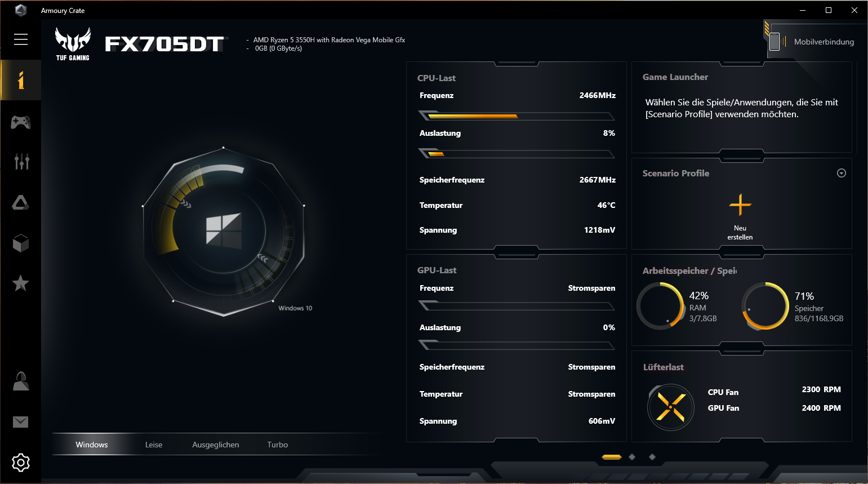
Task: Open the mail envelope News icon
Action: pyautogui.click(x=21, y=422)
